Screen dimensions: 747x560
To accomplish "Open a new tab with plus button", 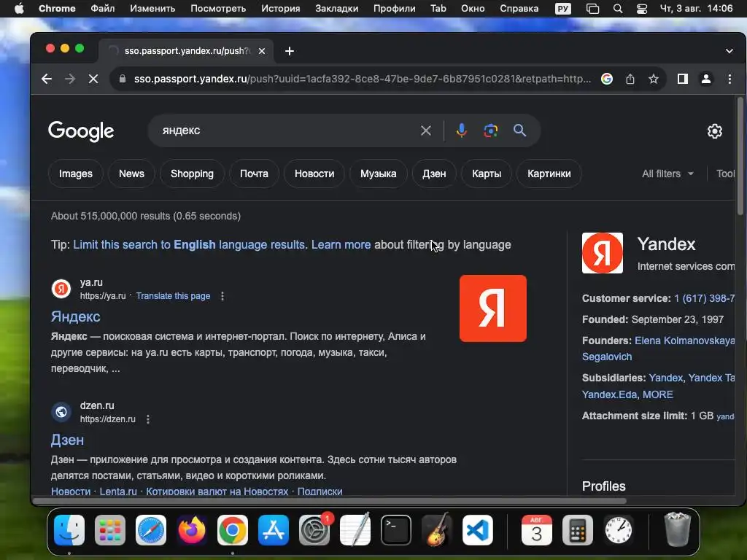I will pos(289,51).
